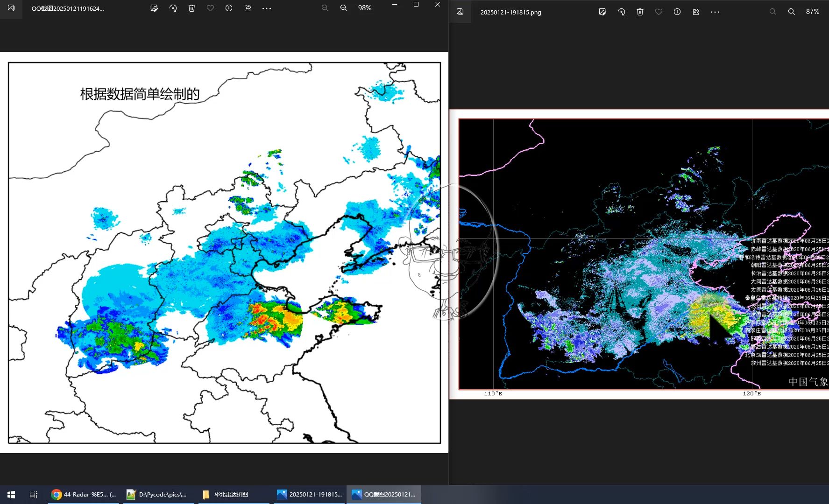The height and width of the screenshot is (504, 829).
Task: Close the left Photos window
Action: pyautogui.click(x=438, y=4)
